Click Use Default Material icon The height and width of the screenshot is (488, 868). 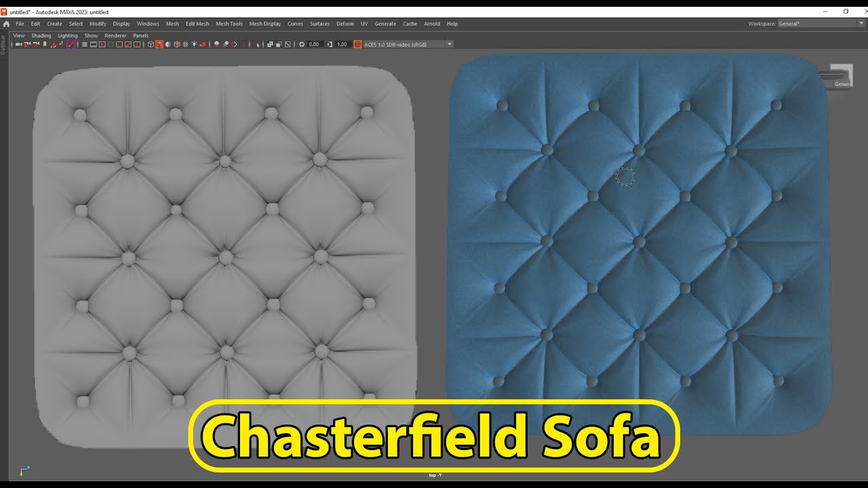[x=168, y=44]
